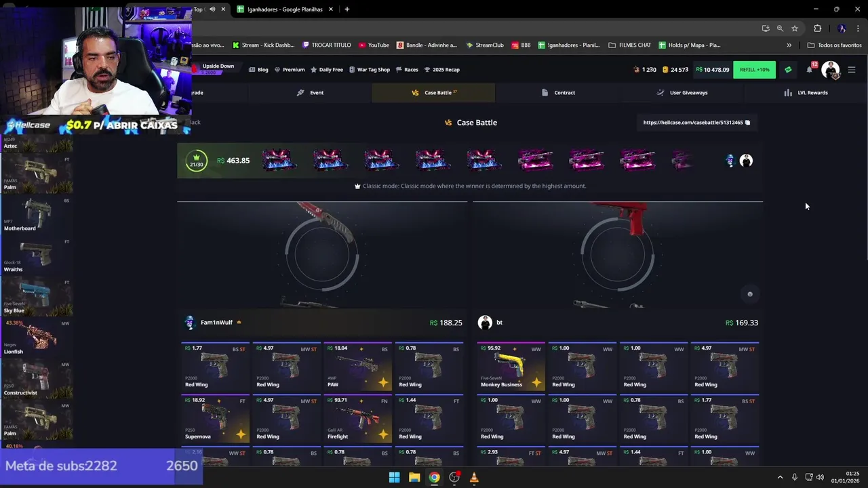
Task: Click the Fam1nWulf player name
Action: point(216,323)
